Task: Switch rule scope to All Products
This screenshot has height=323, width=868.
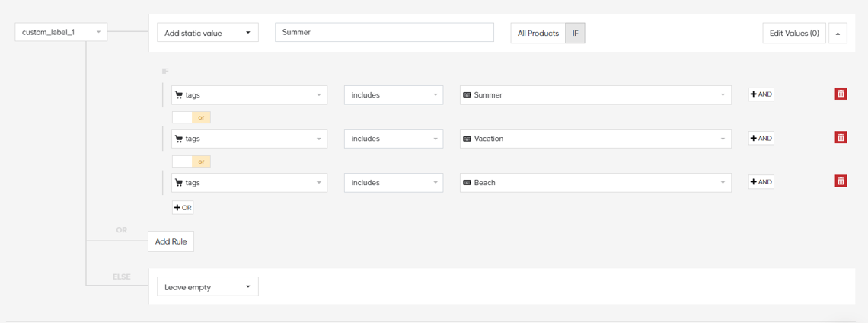Action: [x=538, y=34]
